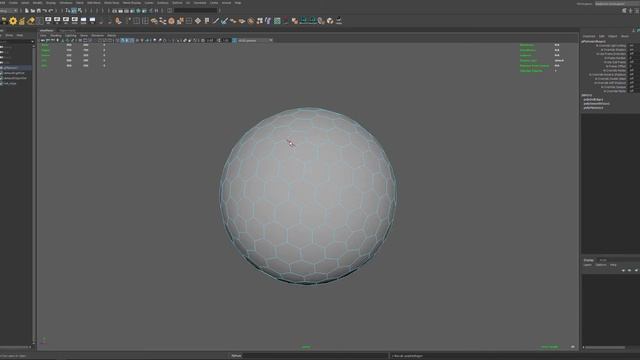Click the viewport icon at bottom right corner

click(573, 347)
